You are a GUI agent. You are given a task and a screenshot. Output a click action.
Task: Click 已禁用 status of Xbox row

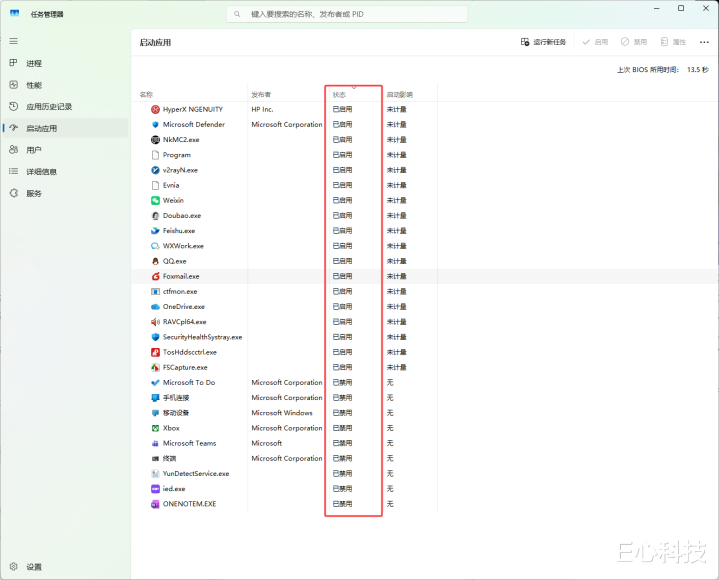[342, 428]
